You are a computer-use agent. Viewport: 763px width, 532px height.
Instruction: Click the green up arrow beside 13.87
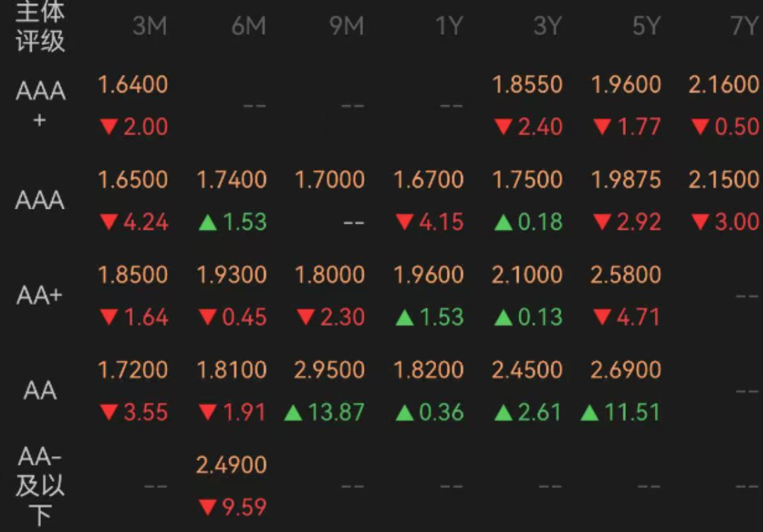[293, 413]
